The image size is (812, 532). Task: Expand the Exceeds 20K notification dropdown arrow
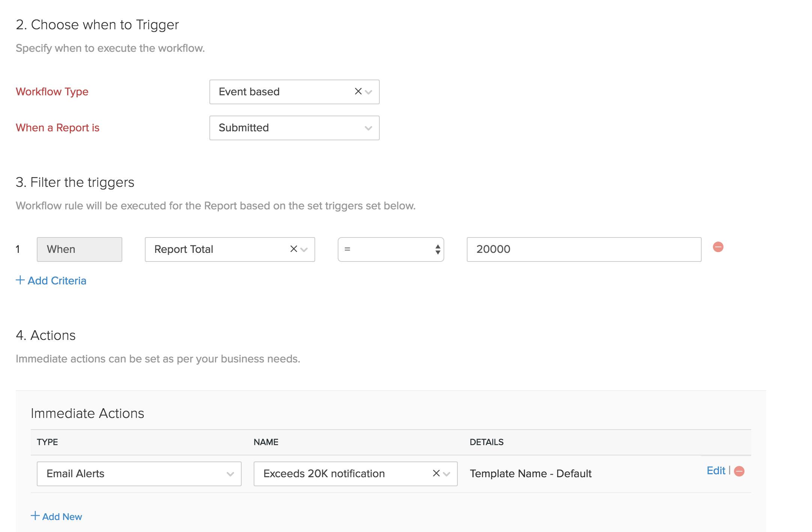[x=447, y=474]
